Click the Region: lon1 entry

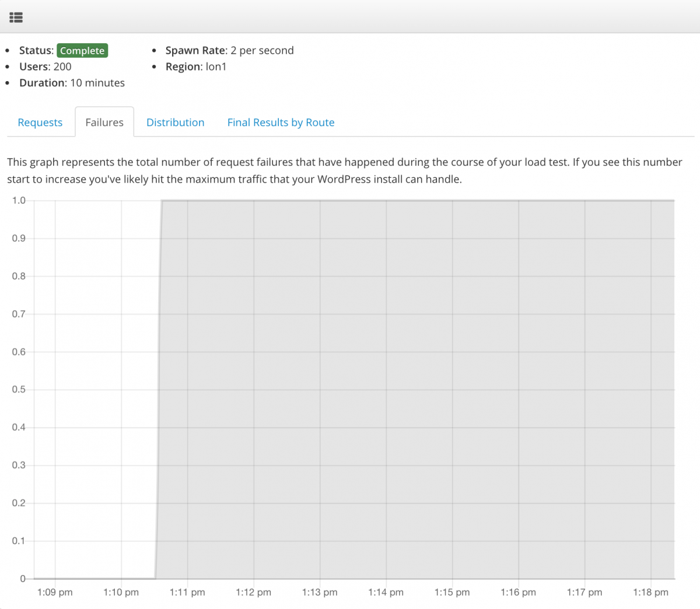195,66
